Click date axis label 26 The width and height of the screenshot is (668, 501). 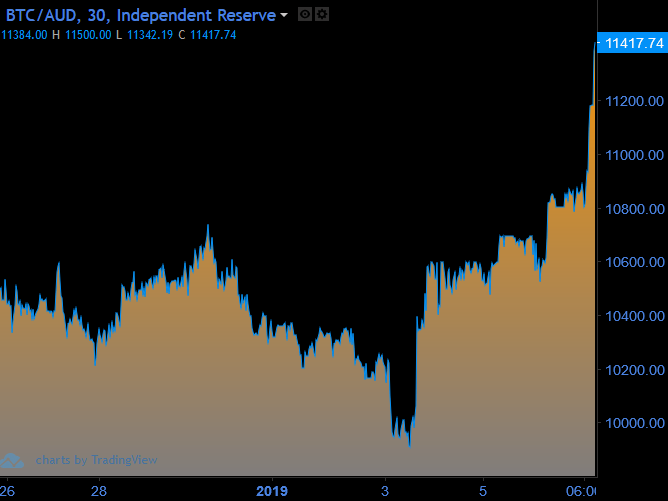pyautogui.click(x=7, y=491)
